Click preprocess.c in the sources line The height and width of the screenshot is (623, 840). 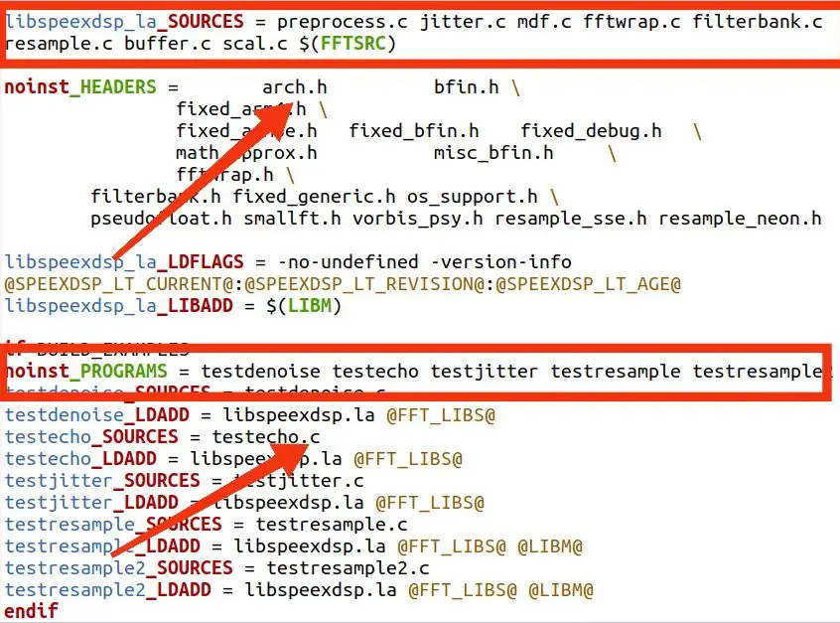click(x=342, y=23)
